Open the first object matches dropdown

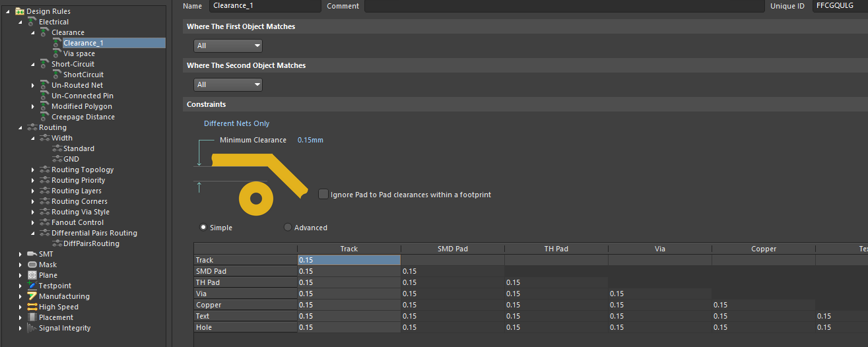(228, 46)
